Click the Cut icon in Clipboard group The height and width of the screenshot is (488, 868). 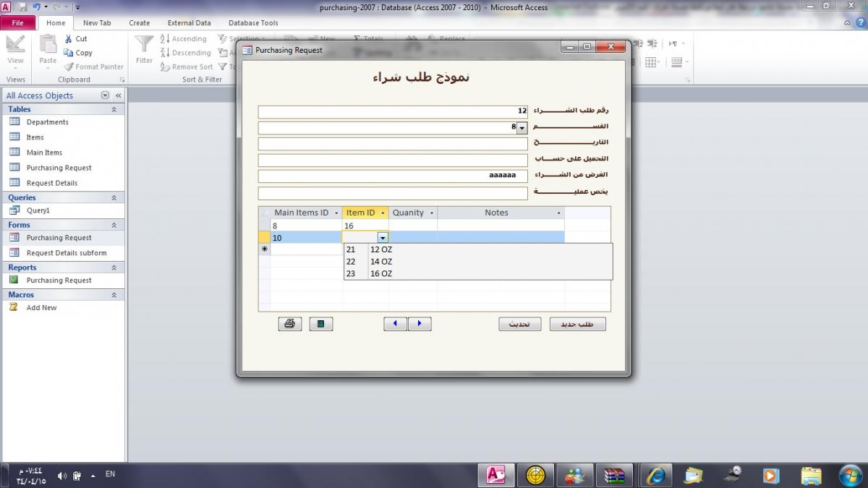point(69,39)
